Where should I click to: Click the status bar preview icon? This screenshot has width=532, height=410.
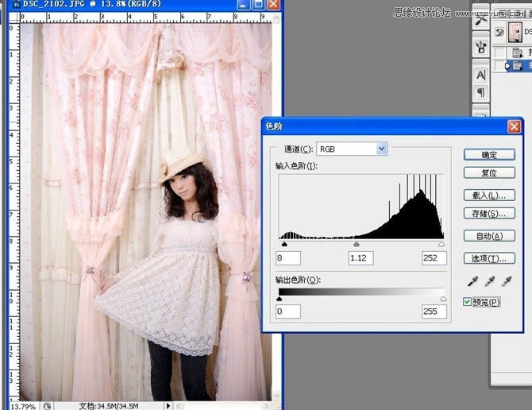pyautogui.click(x=46, y=405)
